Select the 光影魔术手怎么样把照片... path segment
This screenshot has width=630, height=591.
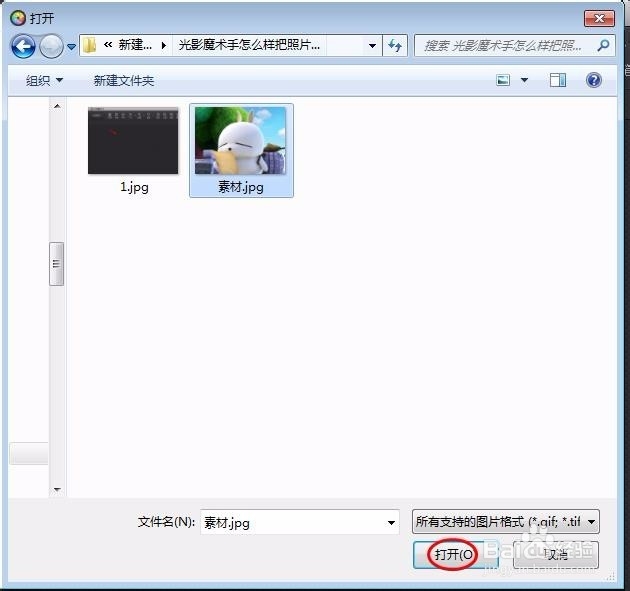249,45
